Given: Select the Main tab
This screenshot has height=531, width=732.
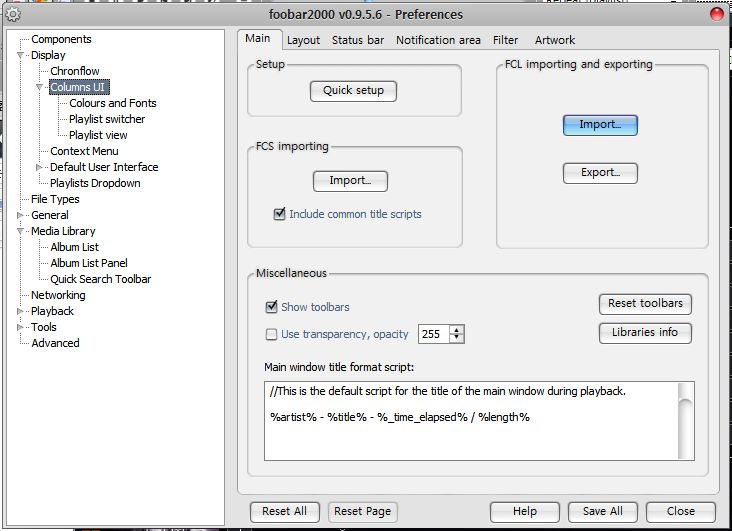Looking at the screenshot, I should pos(258,38).
